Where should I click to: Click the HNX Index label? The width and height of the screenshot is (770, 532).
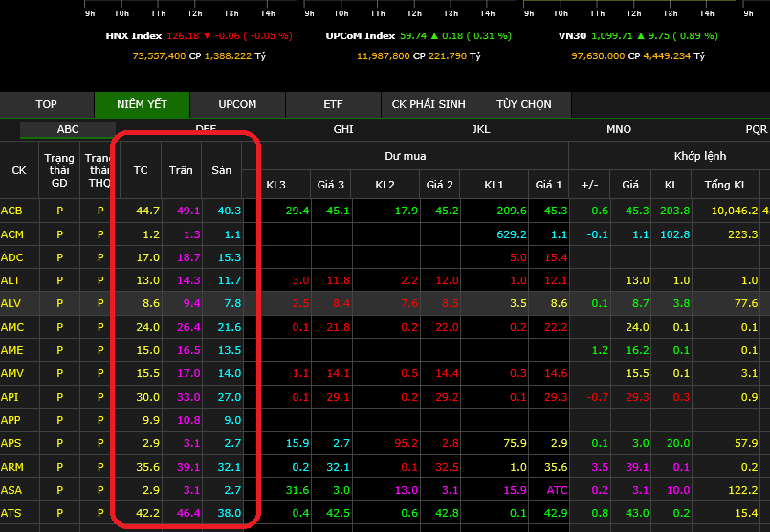(x=134, y=36)
